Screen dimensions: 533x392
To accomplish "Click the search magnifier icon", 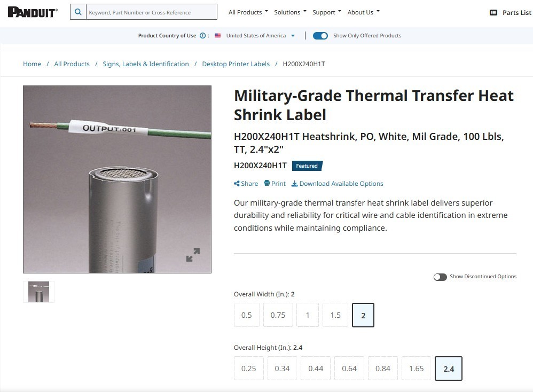I will 78,12.
